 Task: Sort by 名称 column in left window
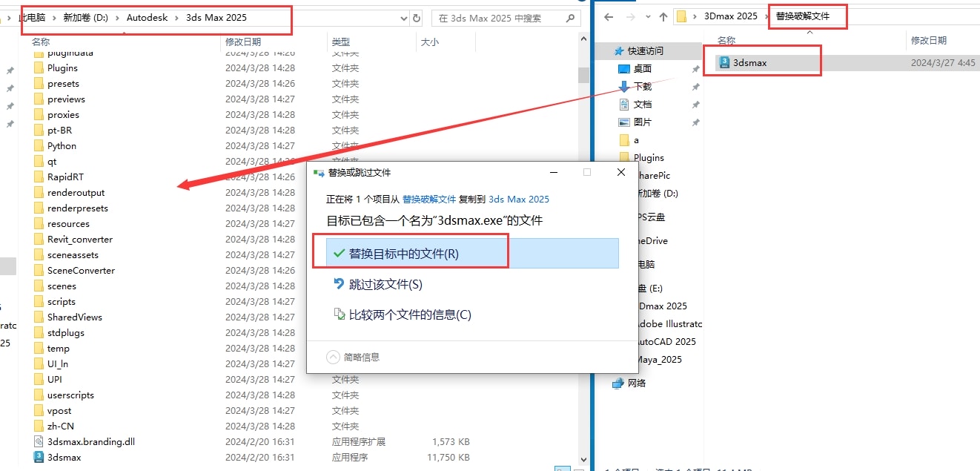(41, 42)
